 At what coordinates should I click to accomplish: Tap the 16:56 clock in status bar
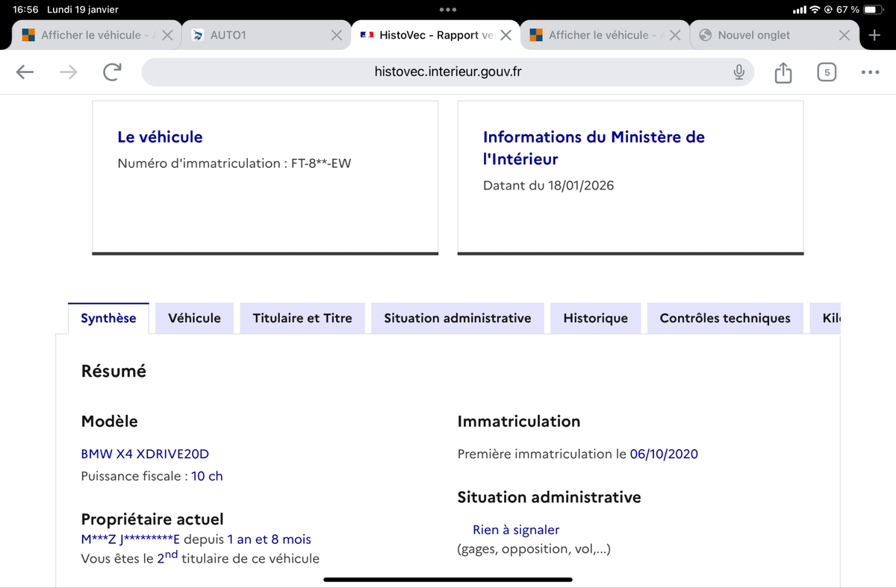point(25,10)
